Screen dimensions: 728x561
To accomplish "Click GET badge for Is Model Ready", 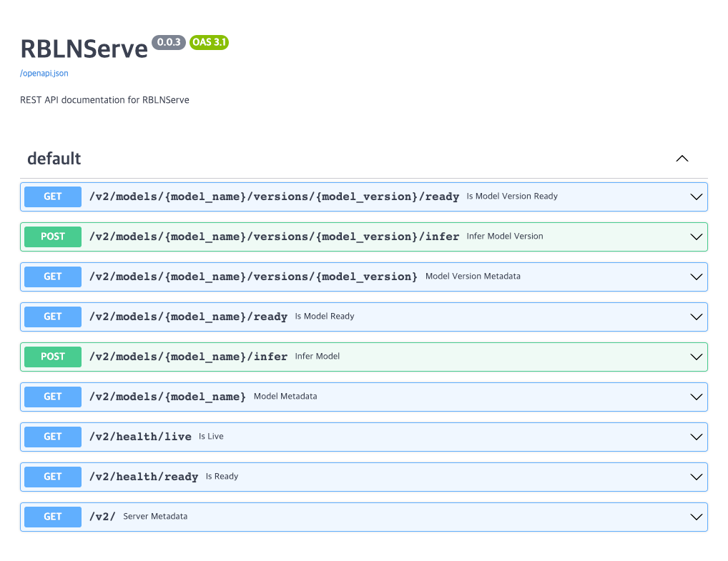I will tap(53, 317).
